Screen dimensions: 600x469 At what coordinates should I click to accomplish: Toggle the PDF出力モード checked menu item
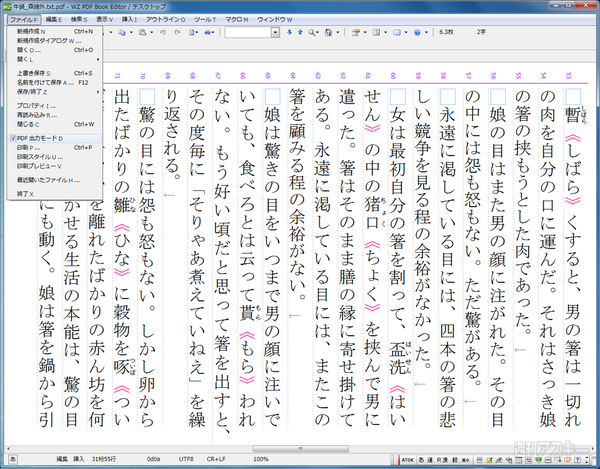point(55,138)
